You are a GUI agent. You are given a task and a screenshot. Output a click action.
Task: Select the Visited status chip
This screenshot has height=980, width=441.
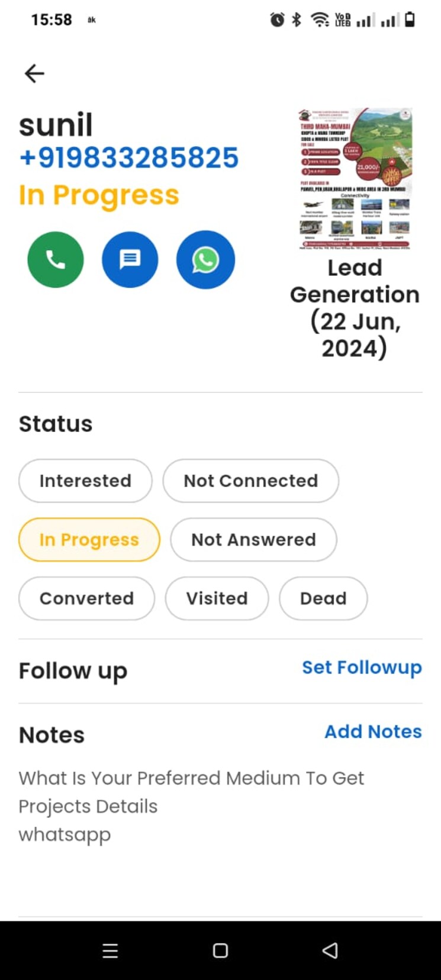[217, 598]
